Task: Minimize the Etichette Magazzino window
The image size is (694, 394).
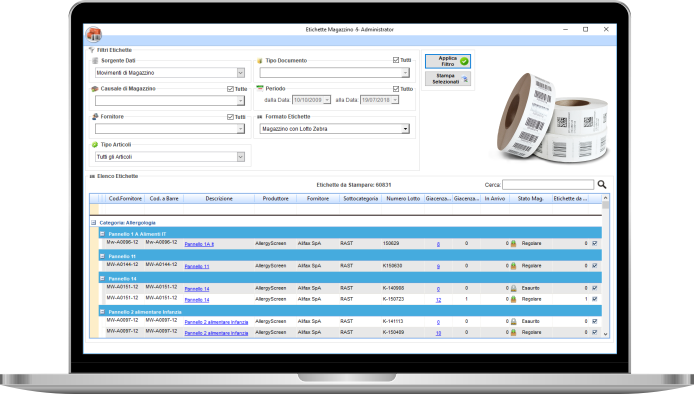Action: click(x=565, y=29)
